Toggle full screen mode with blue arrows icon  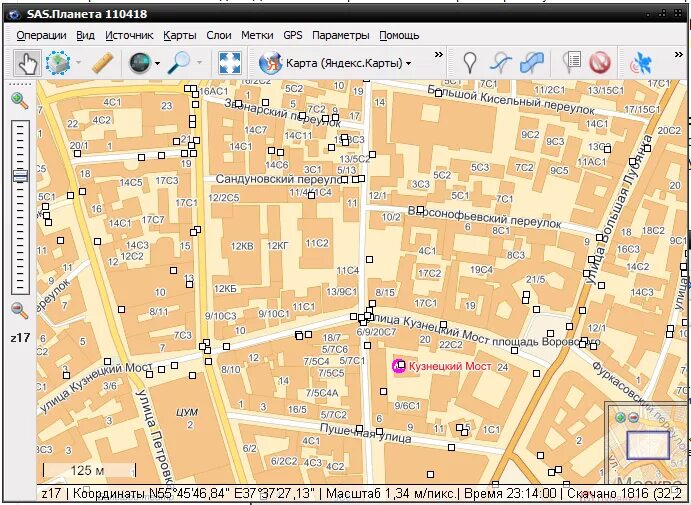[230, 63]
